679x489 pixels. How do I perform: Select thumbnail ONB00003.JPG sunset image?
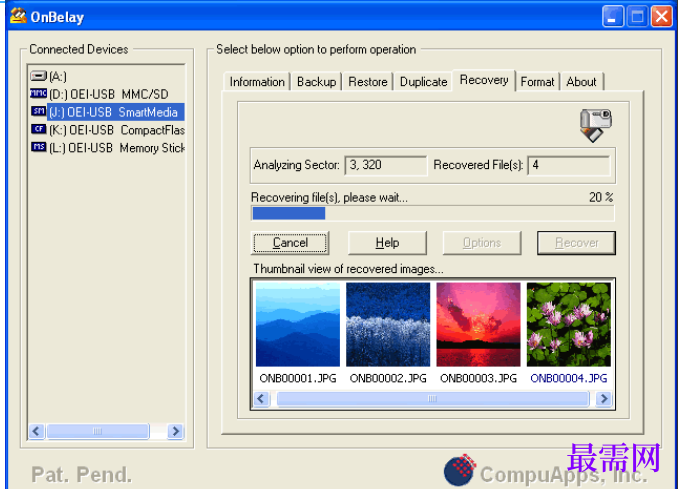click(478, 324)
